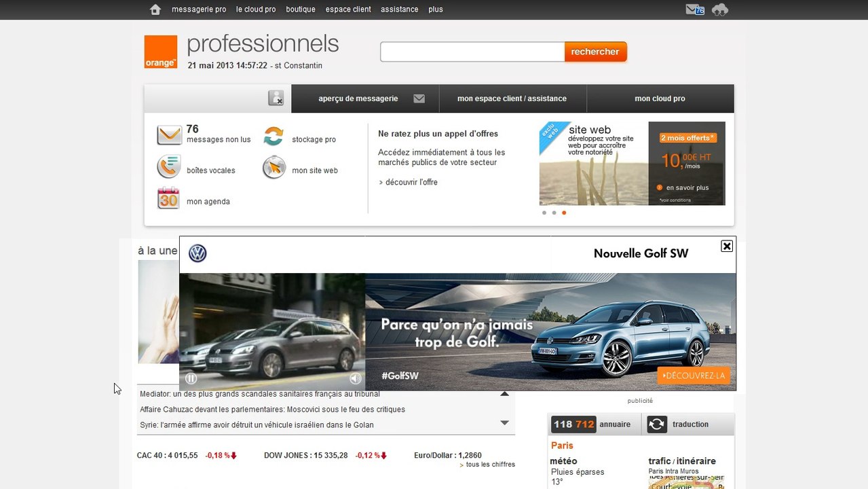Open the Syrie Golan headline
Image resolution: width=868 pixels, height=489 pixels.
tap(257, 425)
